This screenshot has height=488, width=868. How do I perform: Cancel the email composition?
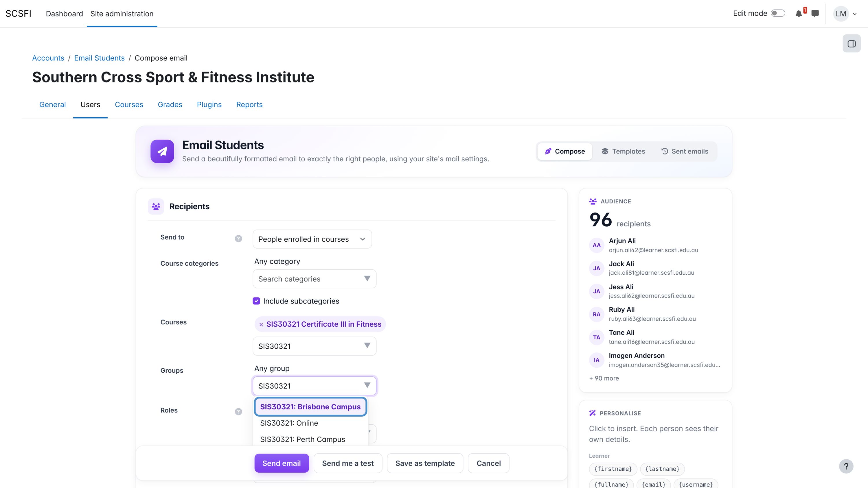[x=488, y=463]
